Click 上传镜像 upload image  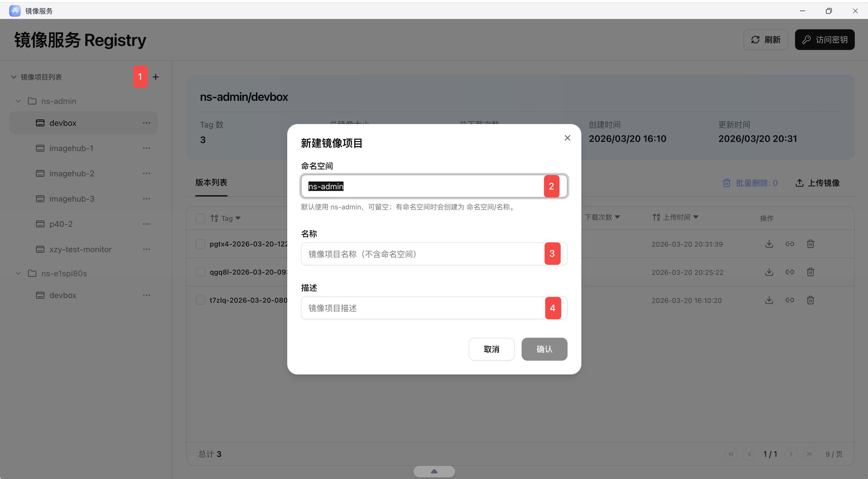pyautogui.click(x=818, y=183)
